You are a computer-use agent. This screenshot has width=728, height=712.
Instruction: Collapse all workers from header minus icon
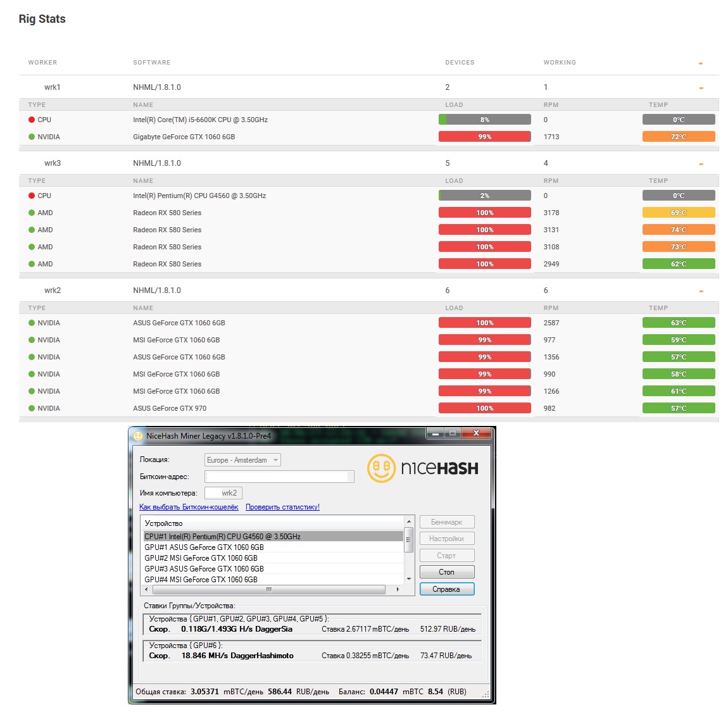pos(701,63)
